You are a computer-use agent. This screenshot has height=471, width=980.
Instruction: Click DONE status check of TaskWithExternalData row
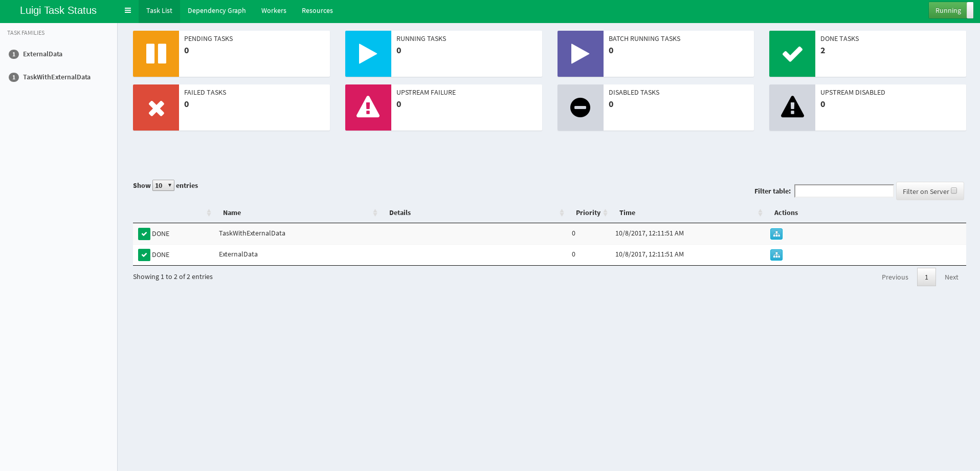point(144,234)
